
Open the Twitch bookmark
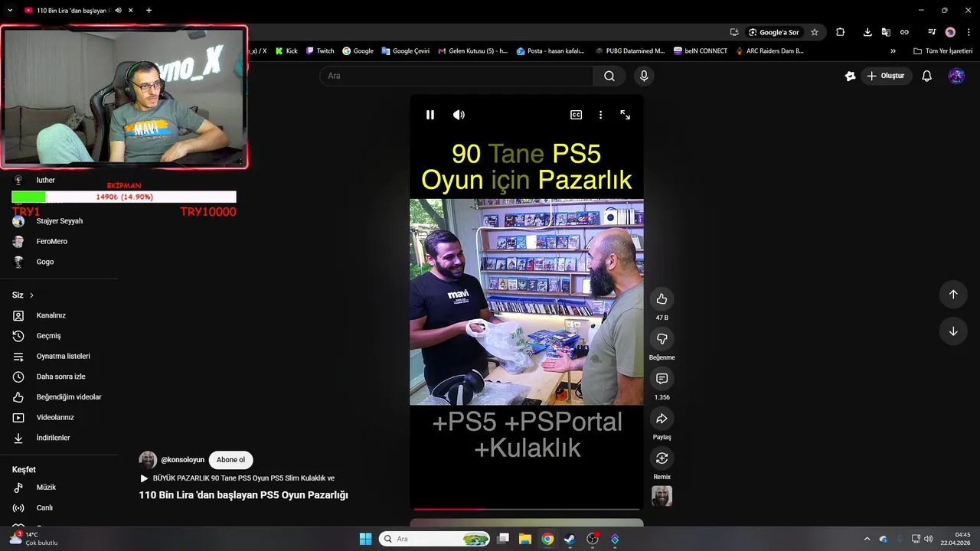click(320, 51)
